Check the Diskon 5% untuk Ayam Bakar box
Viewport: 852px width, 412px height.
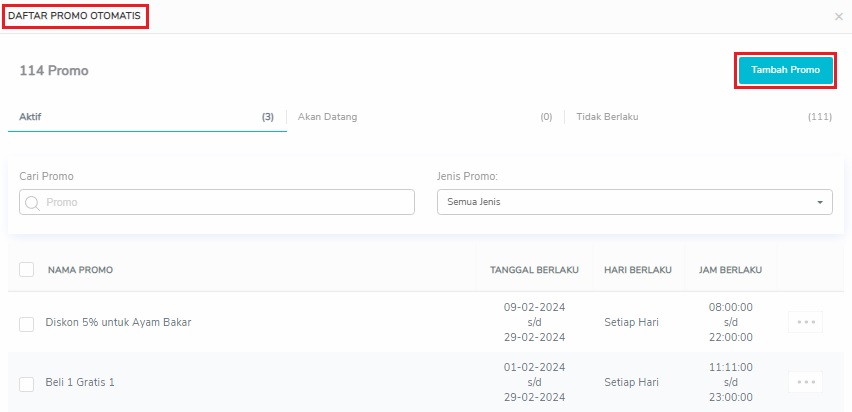[27, 323]
